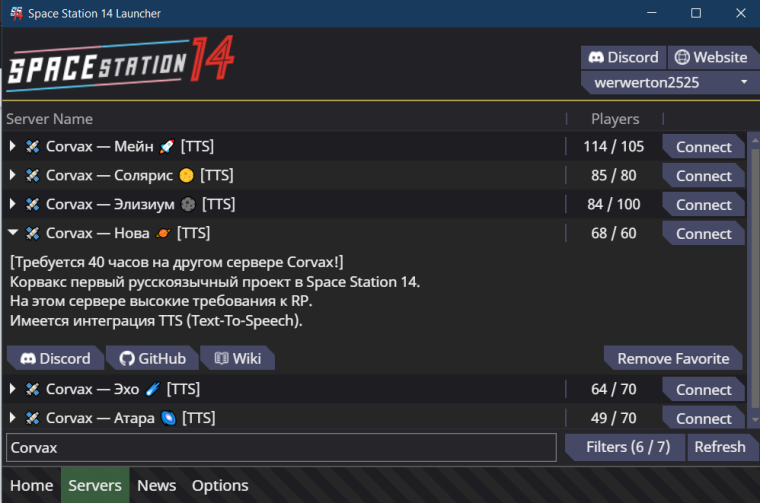This screenshot has height=503, width=760.
Task: Connect to Corvax — Элизиум server
Action: click(x=703, y=204)
